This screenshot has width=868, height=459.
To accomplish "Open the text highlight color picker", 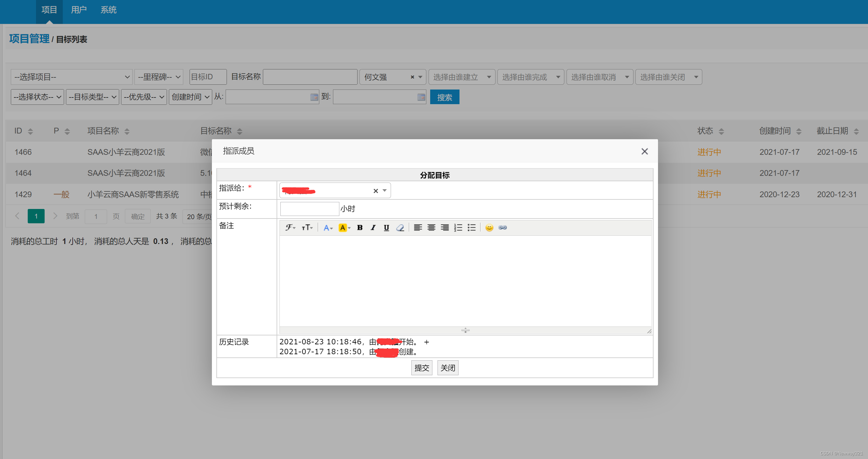I will [x=344, y=228].
